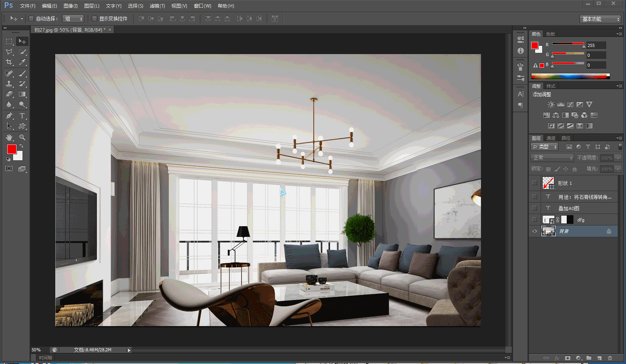
Task: Enable the 自动选择 checkbox
Action: click(x=31, y=19)
